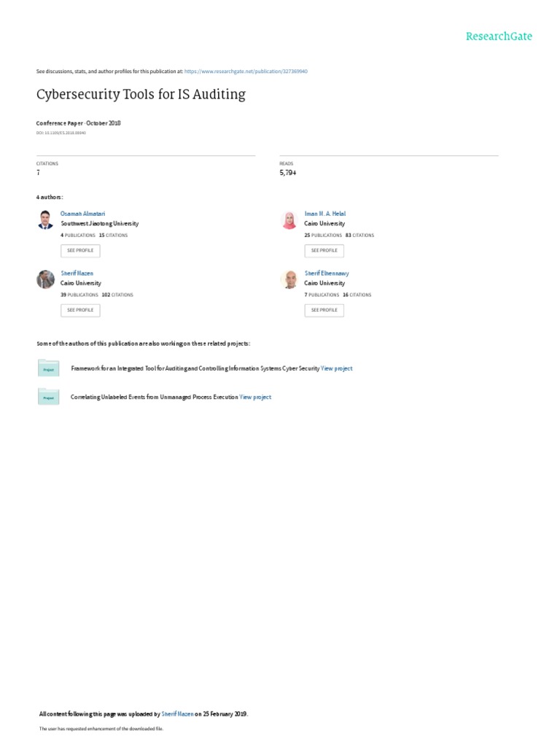Image resolution: width=560 pixels, height=747 pixels.
Task: Click the Cybersecurity Tools for IS Auditing title
Action: coord(141,94)
